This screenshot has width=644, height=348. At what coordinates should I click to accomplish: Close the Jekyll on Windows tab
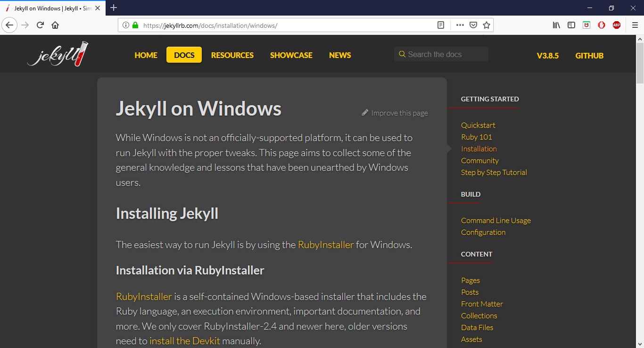click(97, 8)
